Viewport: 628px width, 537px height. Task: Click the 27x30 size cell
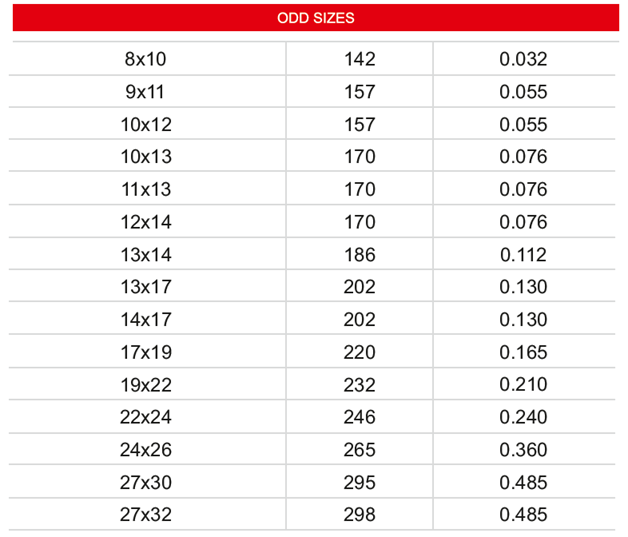pos(146,483)
